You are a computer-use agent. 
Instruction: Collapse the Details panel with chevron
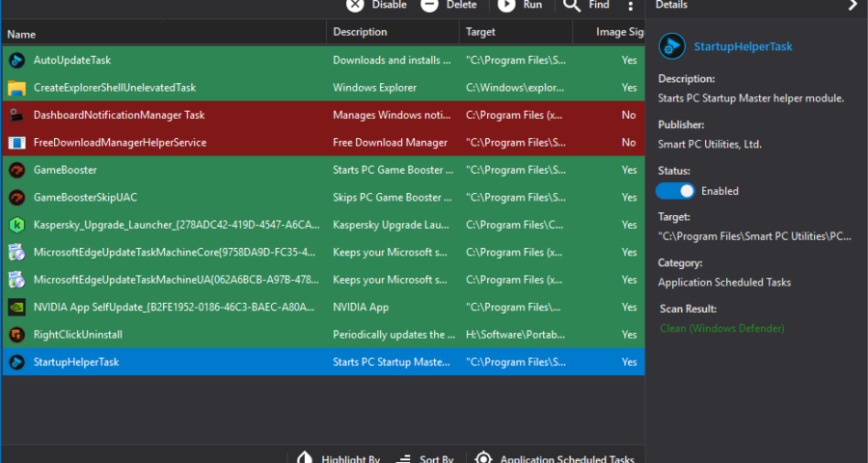click(x=853, y=5)
